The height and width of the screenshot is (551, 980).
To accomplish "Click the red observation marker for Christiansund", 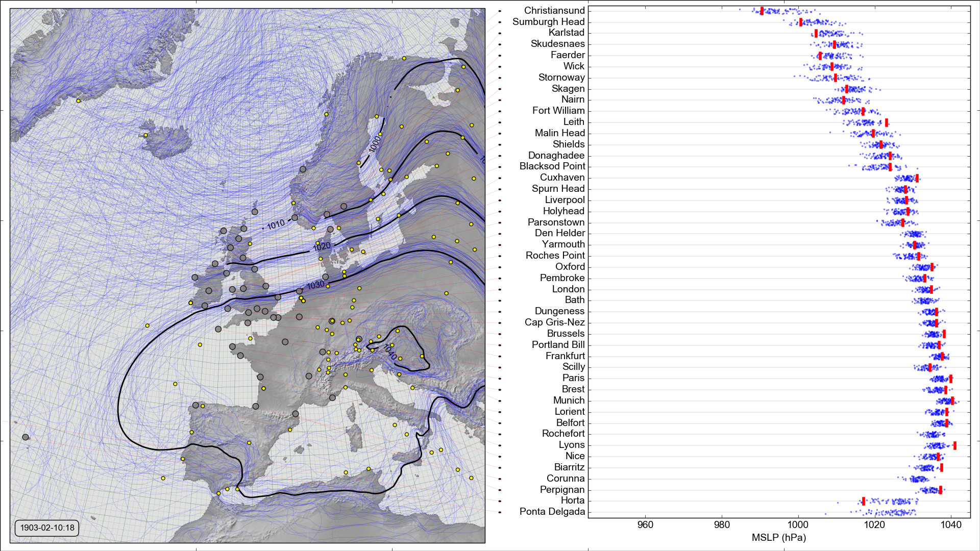I will click(762, 11).
